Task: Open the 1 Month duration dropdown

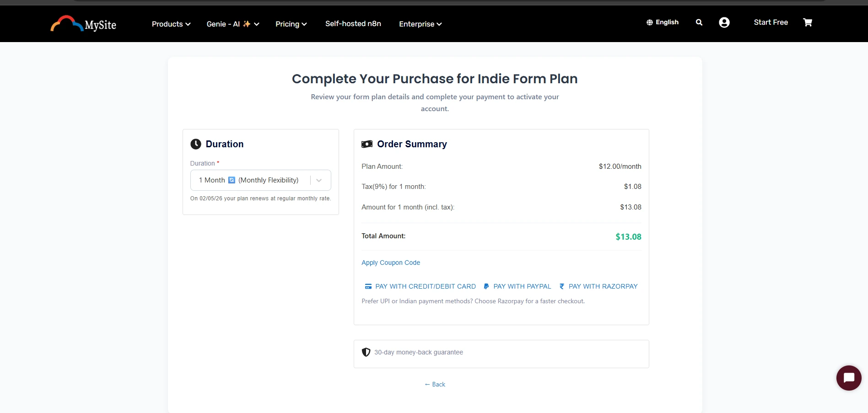Action: 260,180
